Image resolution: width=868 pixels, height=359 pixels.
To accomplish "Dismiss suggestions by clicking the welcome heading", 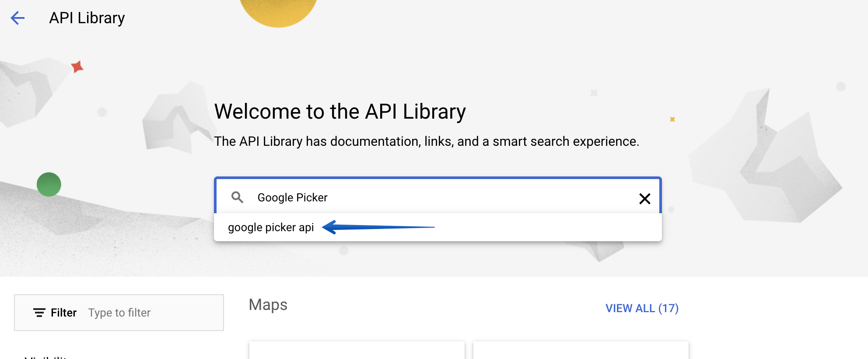I will coord(340,111).
